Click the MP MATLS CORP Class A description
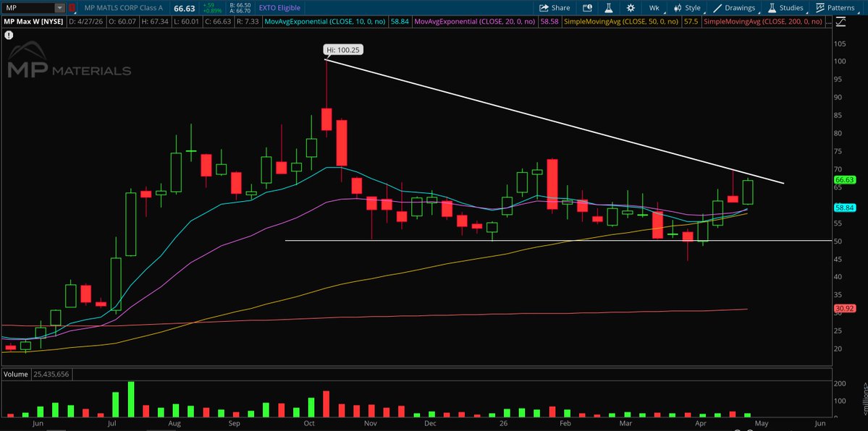 (124, 8)
